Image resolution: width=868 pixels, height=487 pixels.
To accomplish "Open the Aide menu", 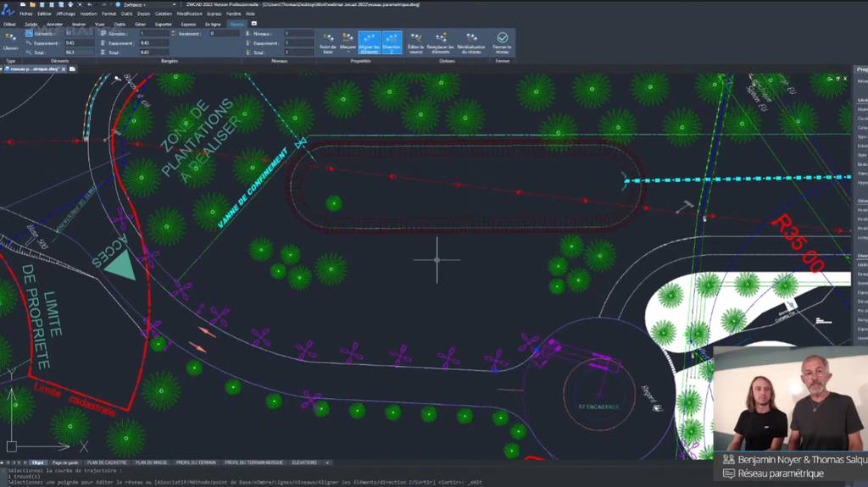I will tap(250, 14).
